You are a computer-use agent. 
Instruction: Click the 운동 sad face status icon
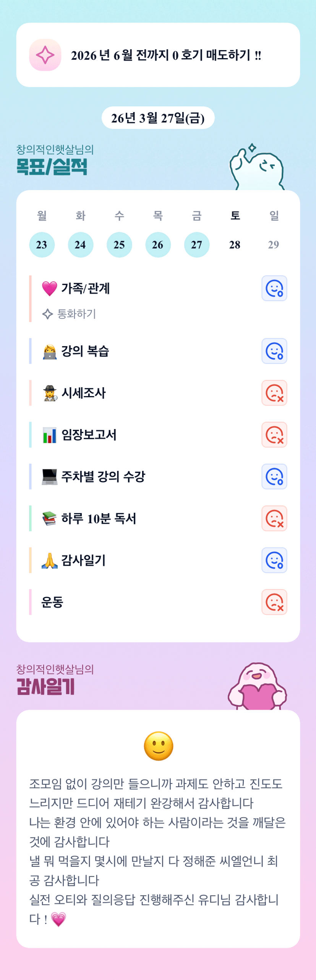pos(274,602)
